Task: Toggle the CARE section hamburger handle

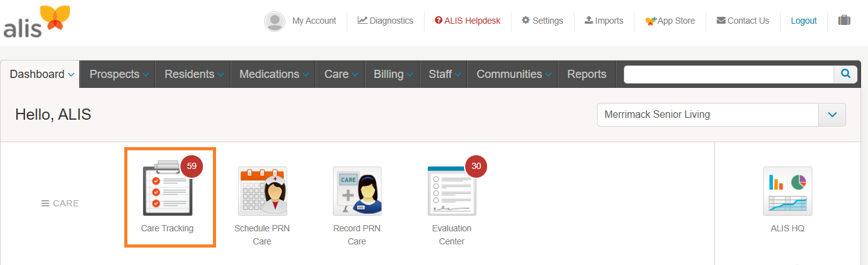Action: coord(45,203)
